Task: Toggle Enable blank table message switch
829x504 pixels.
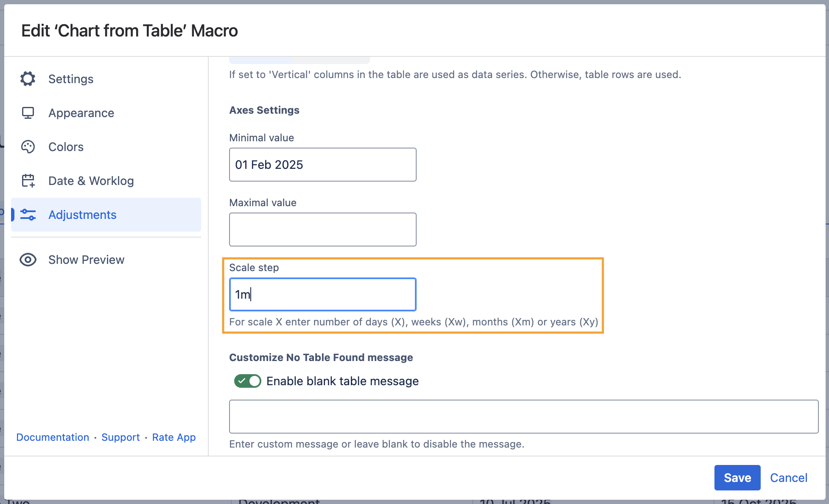Action: coord(248,381)
